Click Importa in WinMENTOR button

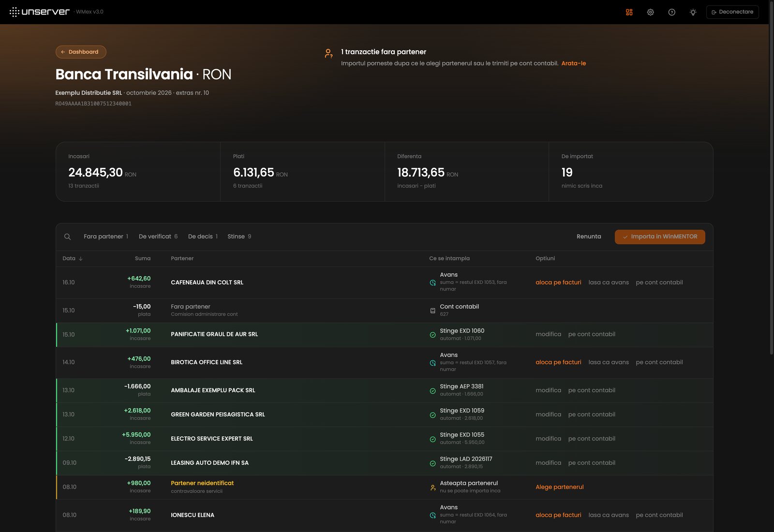(660, 236)
